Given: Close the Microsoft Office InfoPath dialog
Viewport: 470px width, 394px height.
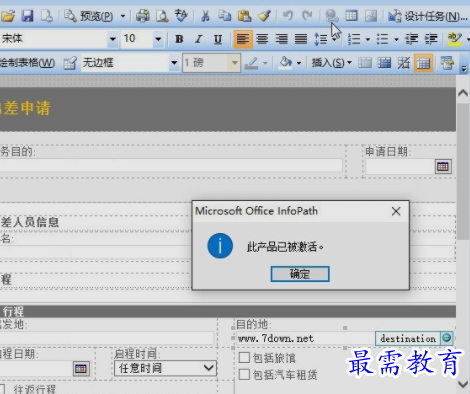Looking at the screenshot, I should [x=396, y=211].
